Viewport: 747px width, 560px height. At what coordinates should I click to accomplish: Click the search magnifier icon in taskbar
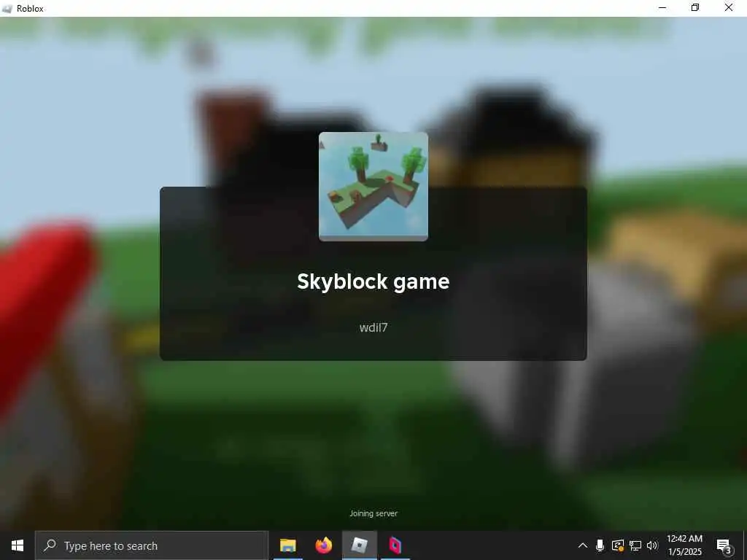click(50, 545)
